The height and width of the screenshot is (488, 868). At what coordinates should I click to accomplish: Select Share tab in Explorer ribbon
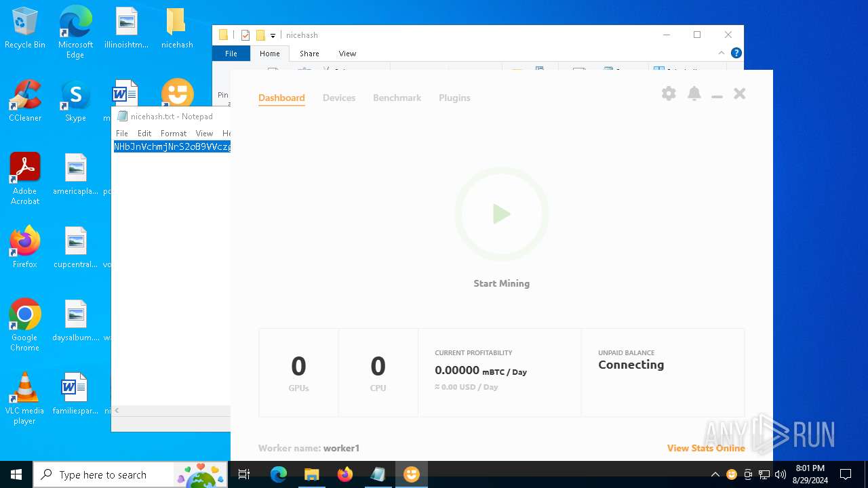pos(309,54)
